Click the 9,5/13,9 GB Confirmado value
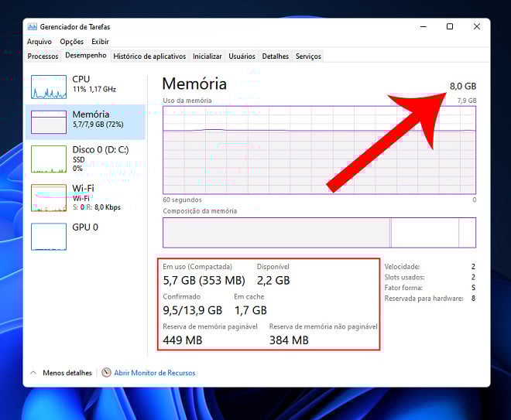This screenshot has width=511, height=420. pos(192,310)
